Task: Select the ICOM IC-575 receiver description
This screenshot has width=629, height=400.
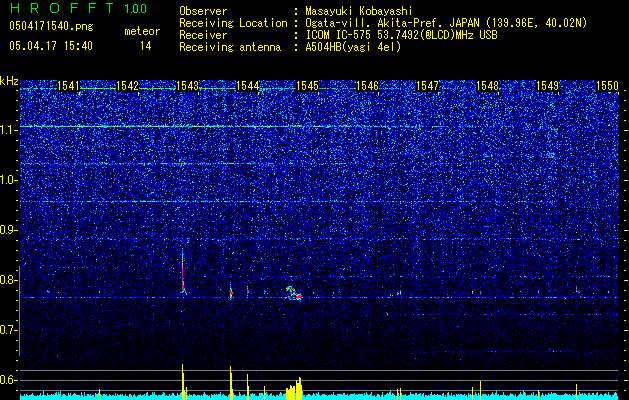Action: tap(401, 35)
